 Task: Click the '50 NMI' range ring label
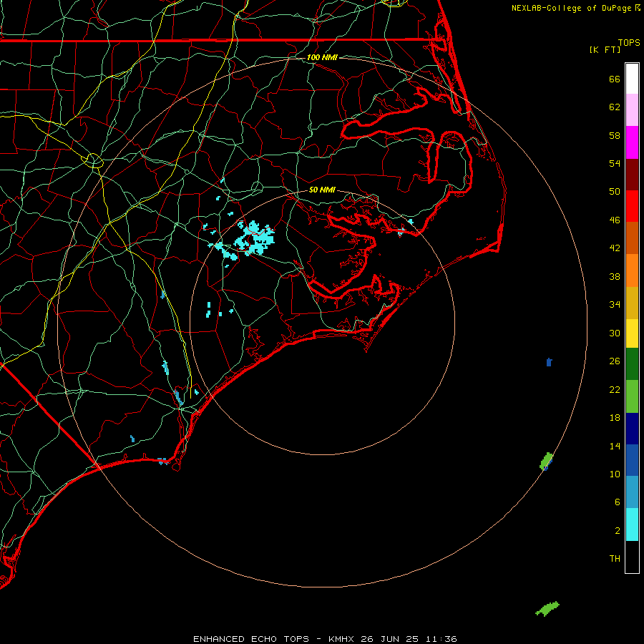click(x=322, y=190)
